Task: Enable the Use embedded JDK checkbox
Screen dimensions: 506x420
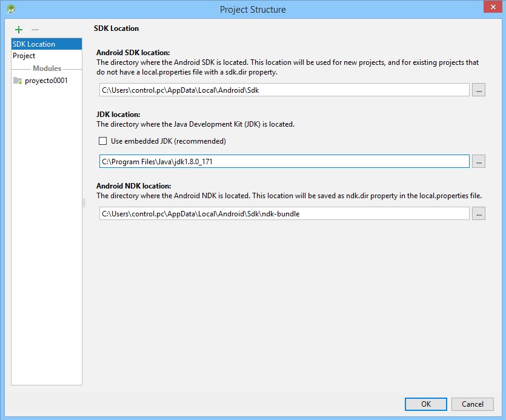Action: coord(102,141)
